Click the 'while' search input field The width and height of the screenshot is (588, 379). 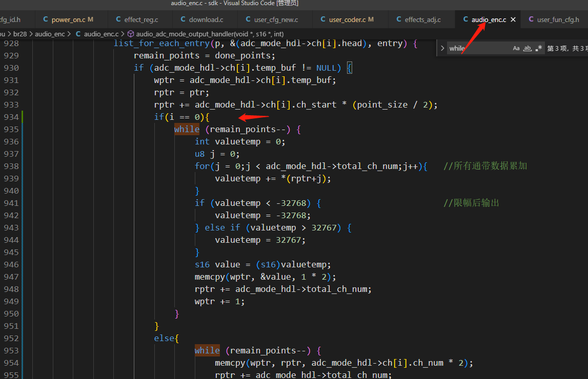(x=478, y=48)
